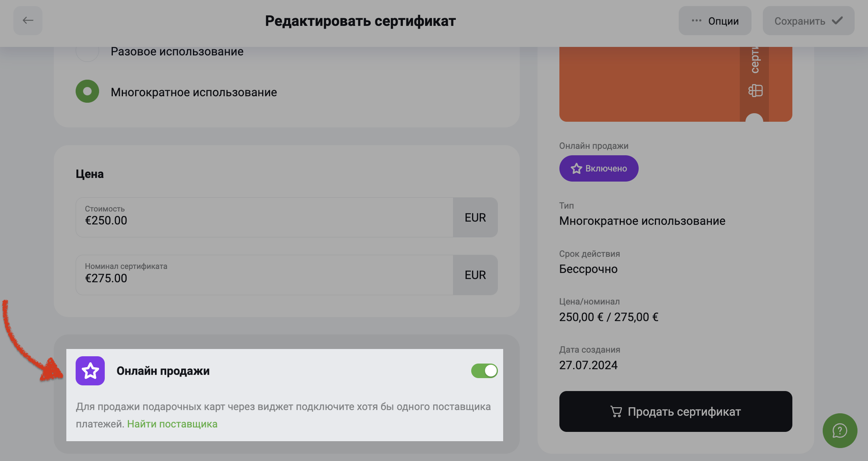
Task: Open the help question mark icon
Action: point(840,431)
